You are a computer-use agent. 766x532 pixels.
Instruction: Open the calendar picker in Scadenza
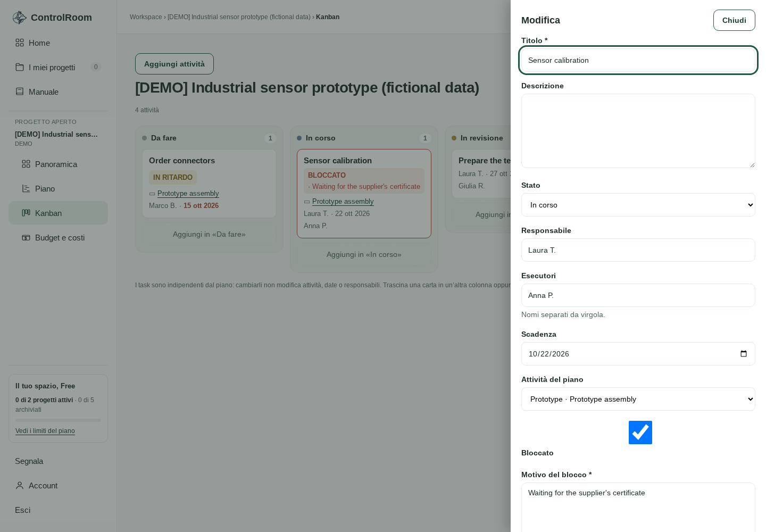pos(744,354)
